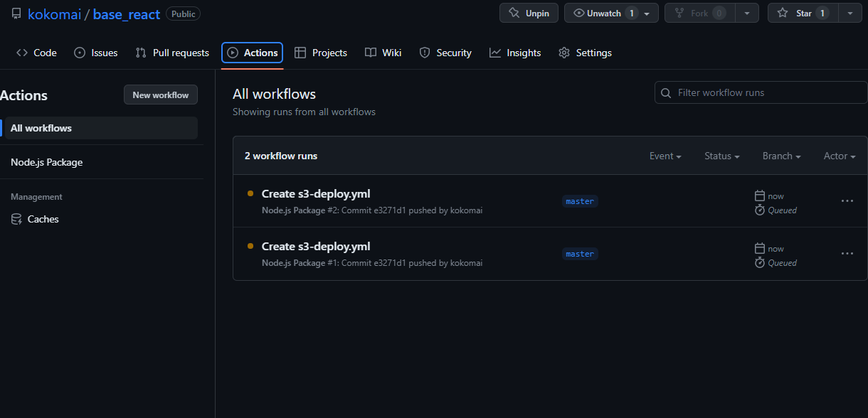Image resolution: width=868 pixels, height=418 pixels.
Task: Click the Wiki book icon
Action: (371, 53)
